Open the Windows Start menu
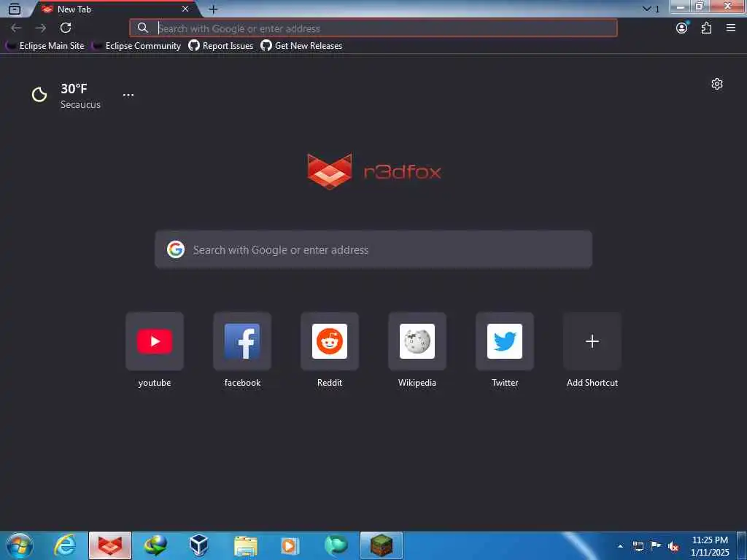The width and height of the screenshot is (747, 560). [x=20, y=545]
